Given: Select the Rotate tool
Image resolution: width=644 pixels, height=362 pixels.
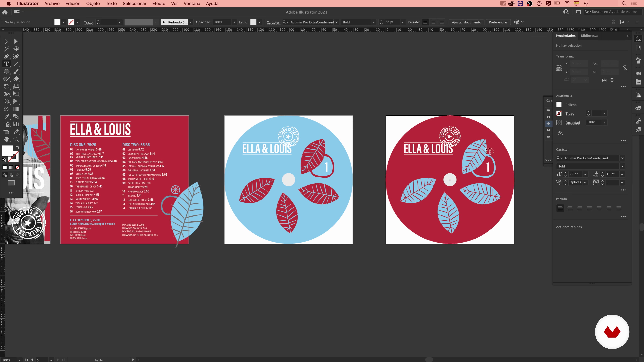Looking at the screenshot, I should click(7, 86).
